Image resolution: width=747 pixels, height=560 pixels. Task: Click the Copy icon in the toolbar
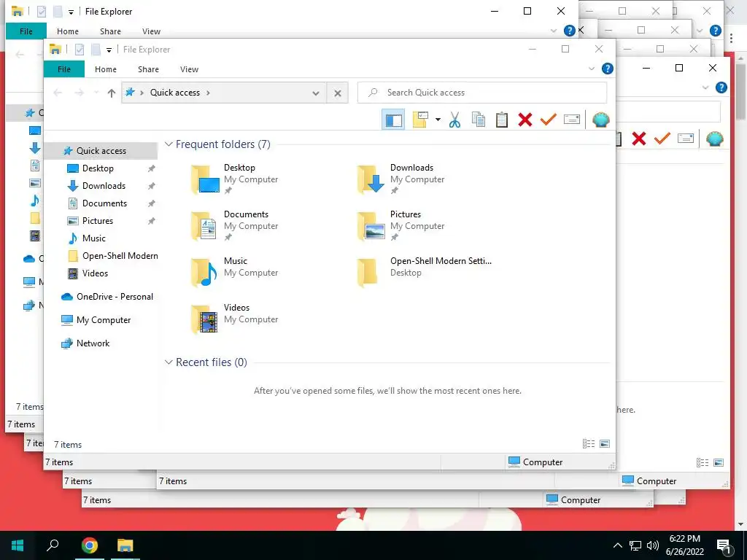click(479, 120)
